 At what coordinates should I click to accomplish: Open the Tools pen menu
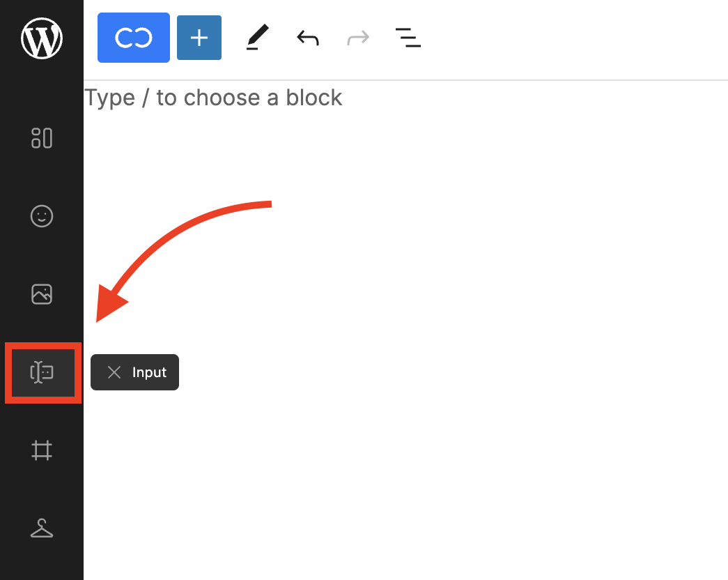pos(257,38)
